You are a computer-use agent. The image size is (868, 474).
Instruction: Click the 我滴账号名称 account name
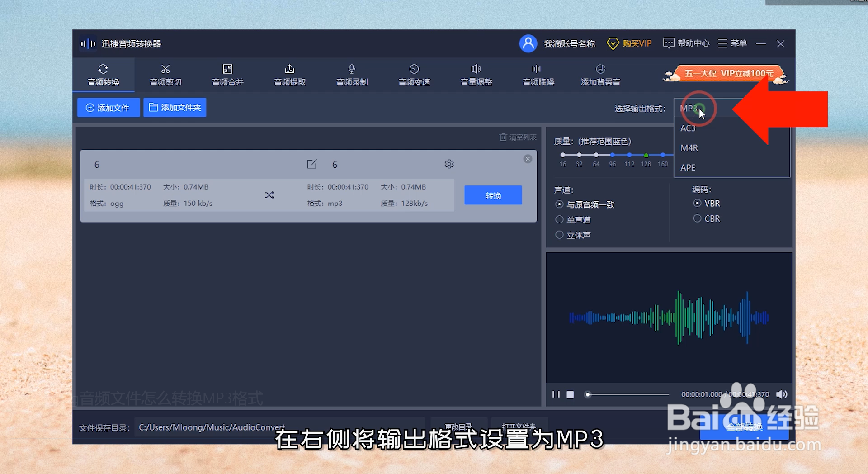pyautogui.click(x=569, y=44)
